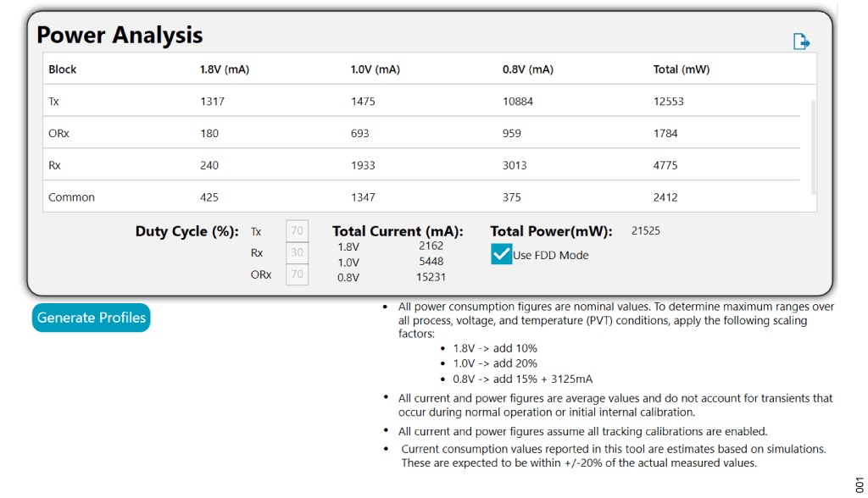Click the Total Power value 21525
Screen dimensions: 868x498
646,230
